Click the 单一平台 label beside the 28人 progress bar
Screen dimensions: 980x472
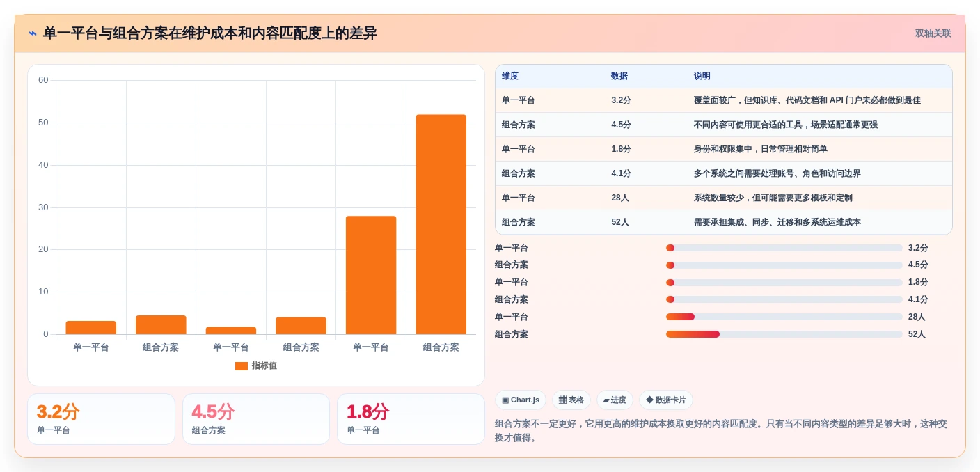coord(512,317)
